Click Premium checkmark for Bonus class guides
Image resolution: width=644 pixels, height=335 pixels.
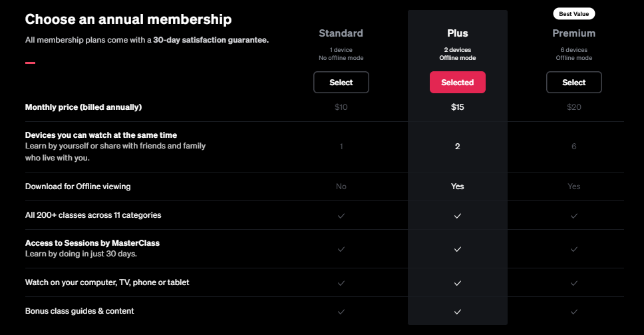(x=573, y=312)
